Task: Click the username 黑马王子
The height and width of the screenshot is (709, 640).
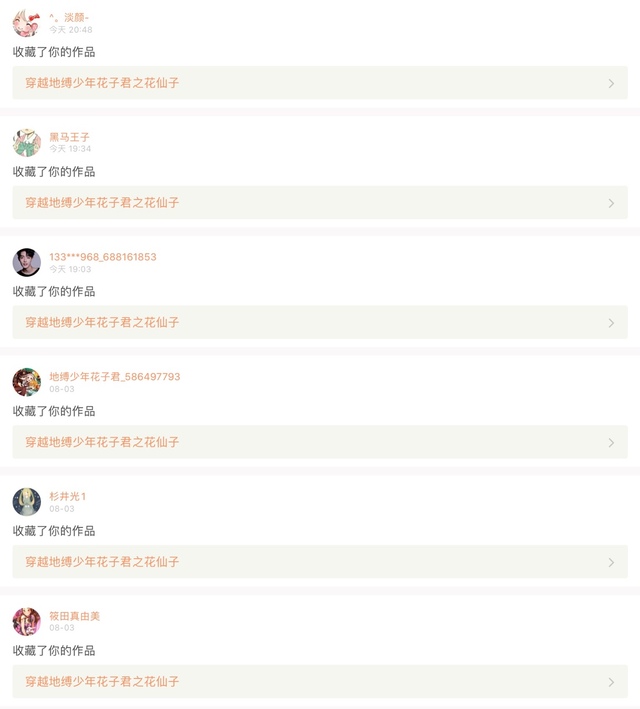Action: click(x=70, y=137)
